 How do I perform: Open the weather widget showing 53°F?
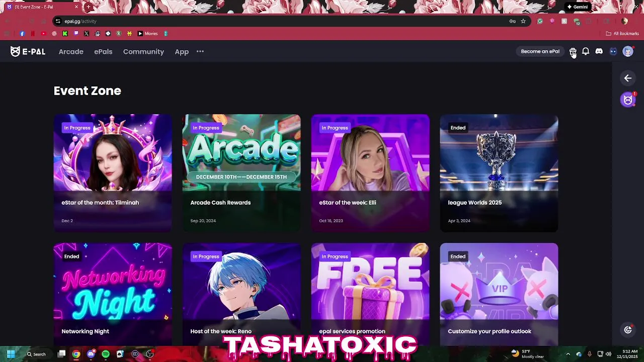coord(528,354)
